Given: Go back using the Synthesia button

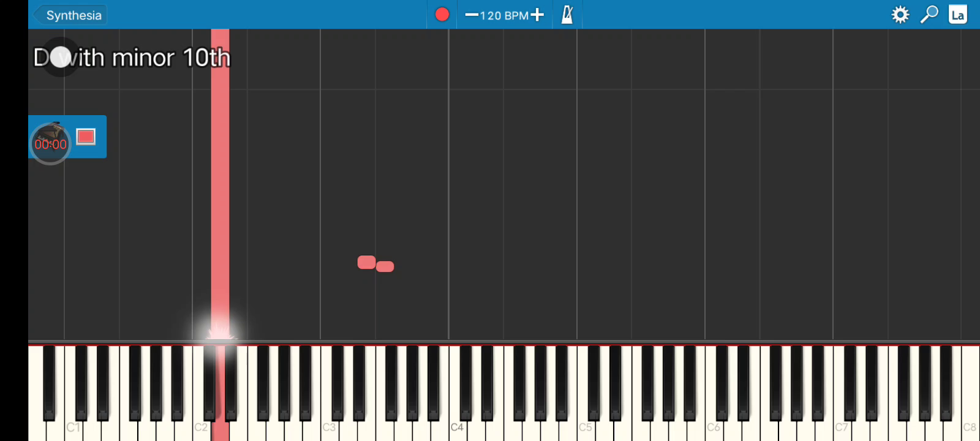Looking at the screenshot, I should click(70, 15).
